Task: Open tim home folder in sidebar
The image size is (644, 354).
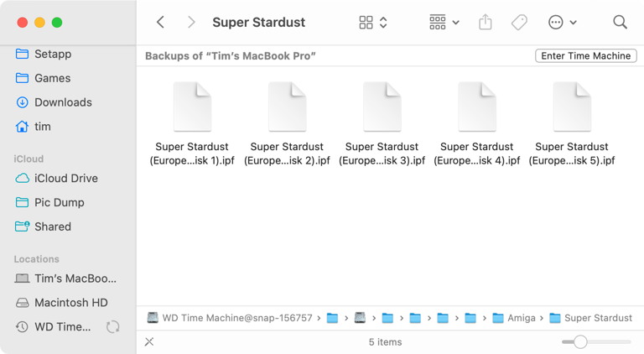Action: click(x=33, y=127)
